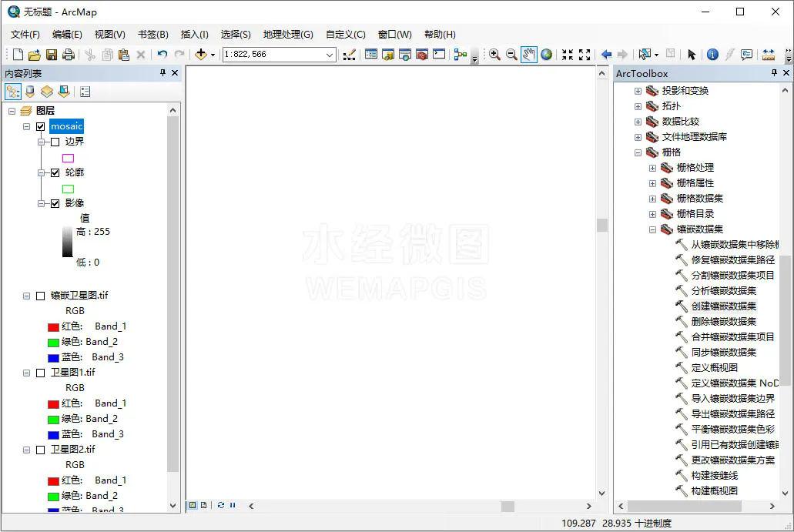This screenshot has width=794, height=532.
Task: Collapse the mosaic layer tree node
Action: [x=26, y=126]
